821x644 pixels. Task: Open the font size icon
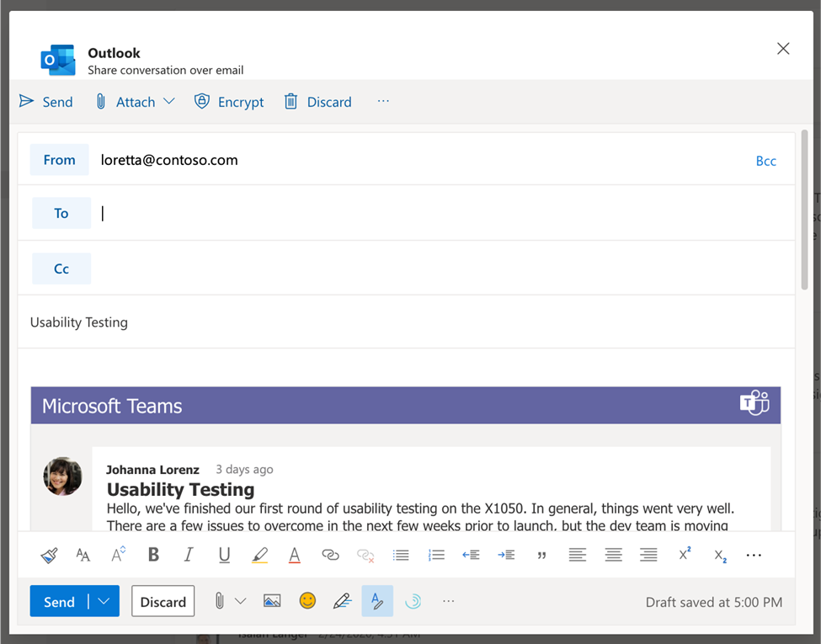pos(119,555)
